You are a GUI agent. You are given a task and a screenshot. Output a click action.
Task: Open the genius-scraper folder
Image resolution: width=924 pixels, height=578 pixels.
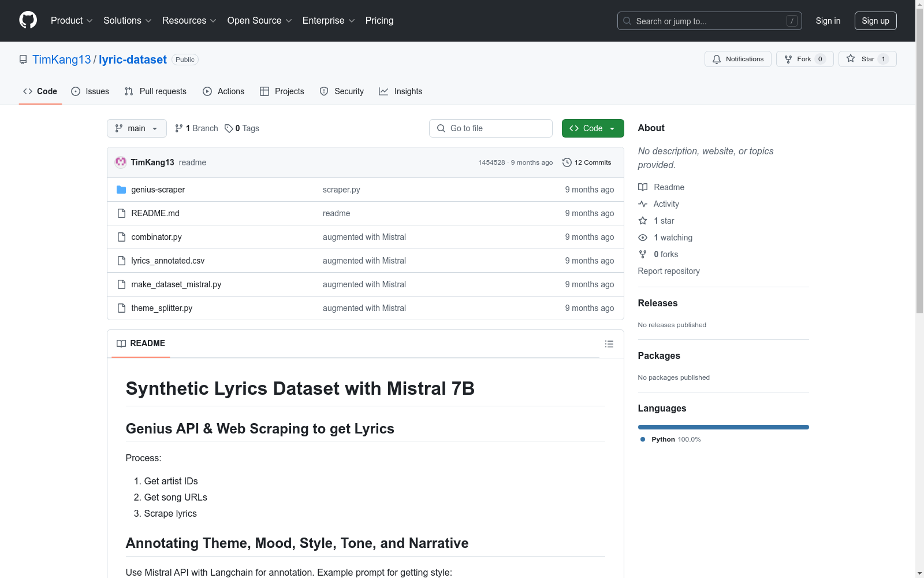click(x=158, y=190)
